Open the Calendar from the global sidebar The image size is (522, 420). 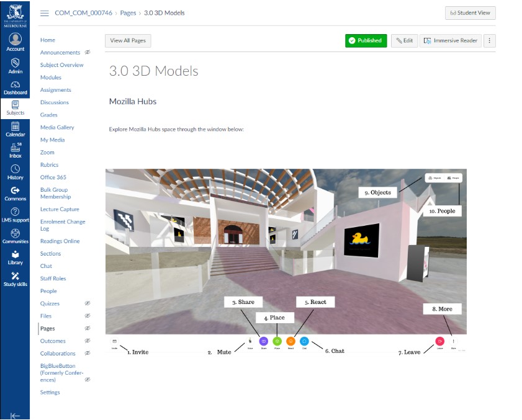(15, 129)
